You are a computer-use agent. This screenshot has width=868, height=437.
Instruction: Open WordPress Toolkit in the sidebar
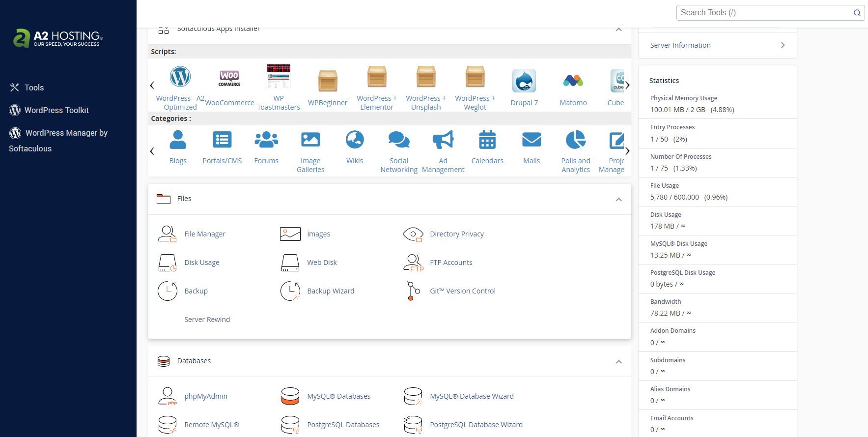click(x=49, y=110)
